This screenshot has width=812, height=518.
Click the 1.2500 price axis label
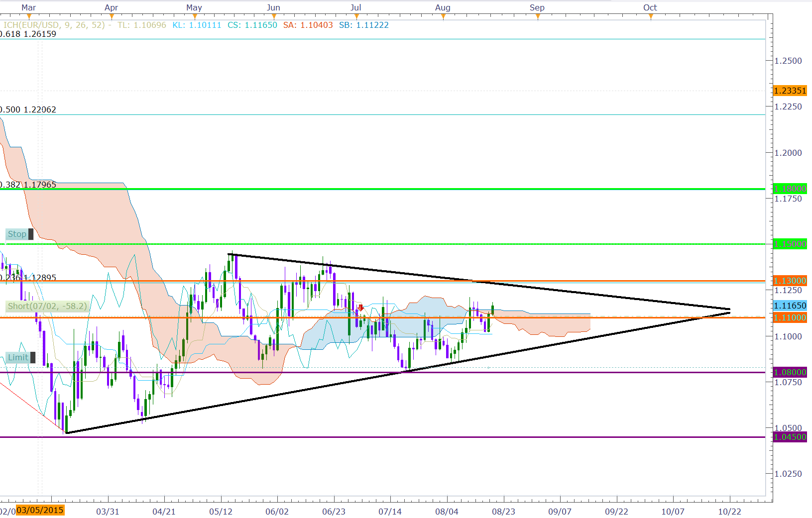coord(789,61)
